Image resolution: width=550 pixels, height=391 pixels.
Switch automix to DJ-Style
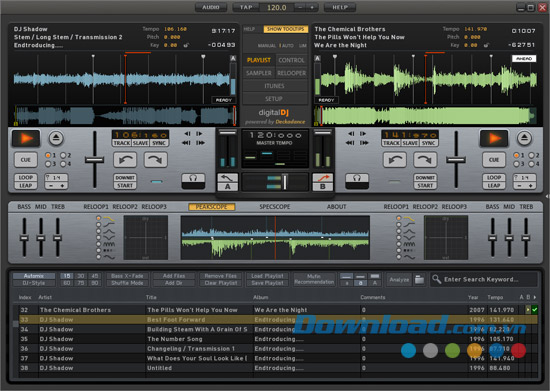34,283
